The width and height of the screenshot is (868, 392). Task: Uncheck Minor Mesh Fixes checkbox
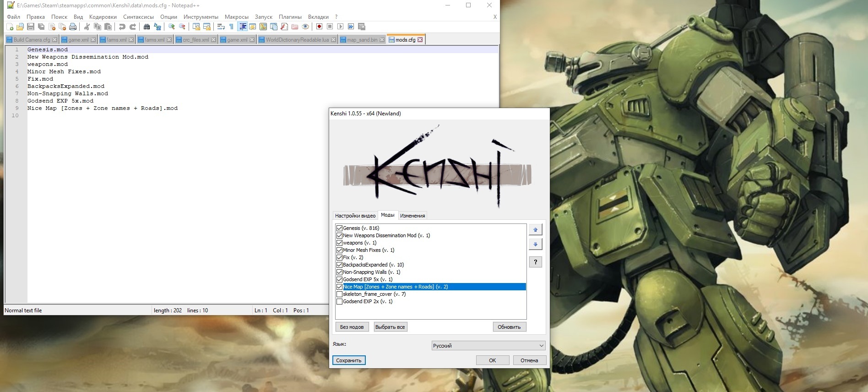[x=339, y=250]
